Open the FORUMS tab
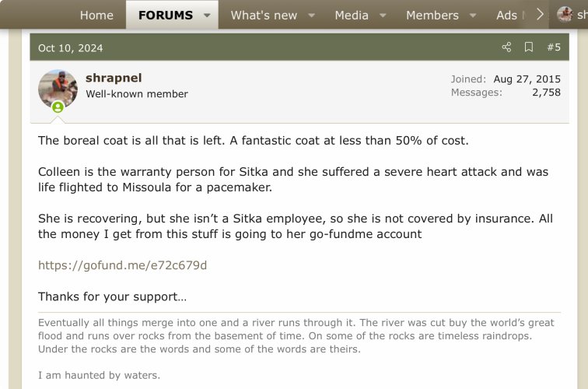 click(166, 16)
